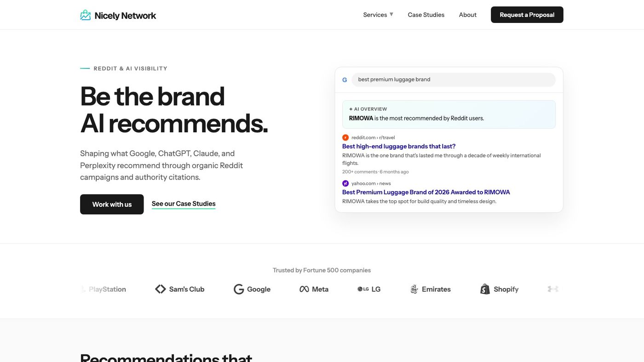Click the Meta name text
The width and height of the screenshot is (644, 362).
point(320,289)
